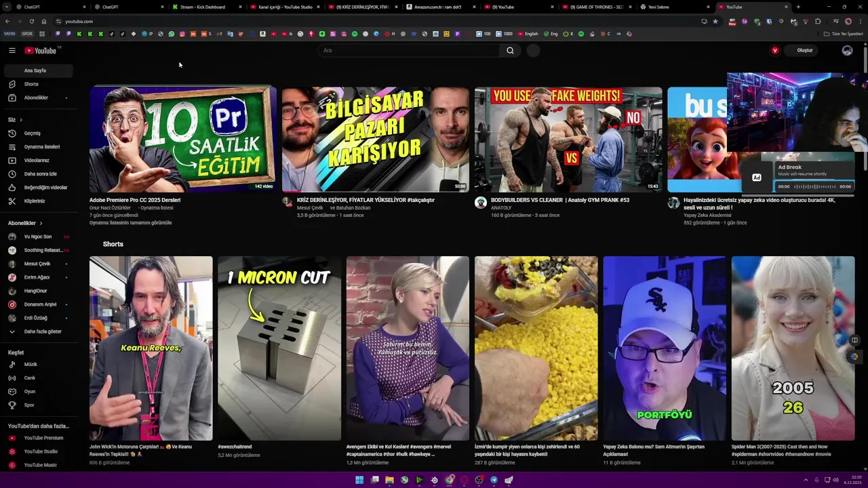Viewport: 868px width, 488px height.
Task: Open Telegram from the taskbar
Action: tap(494, 480)
